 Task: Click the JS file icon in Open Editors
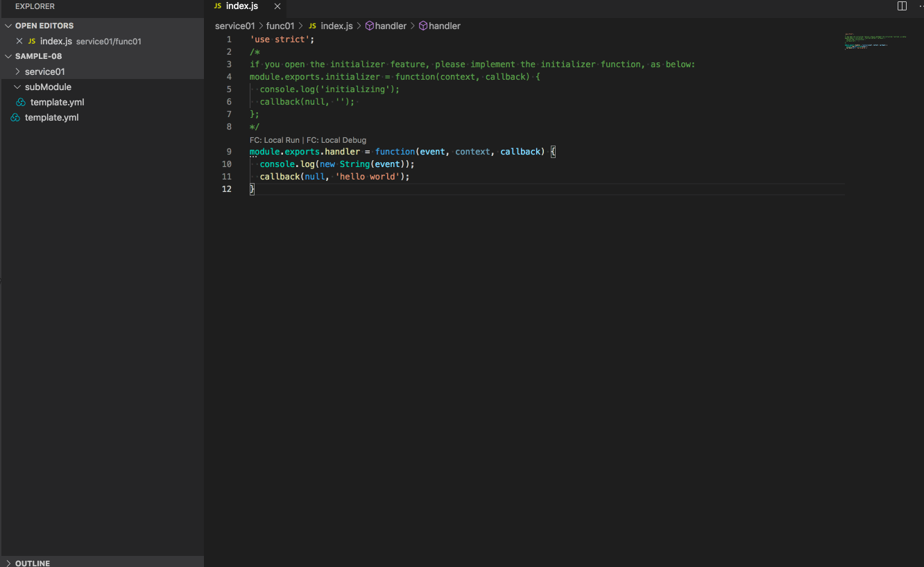32,41
